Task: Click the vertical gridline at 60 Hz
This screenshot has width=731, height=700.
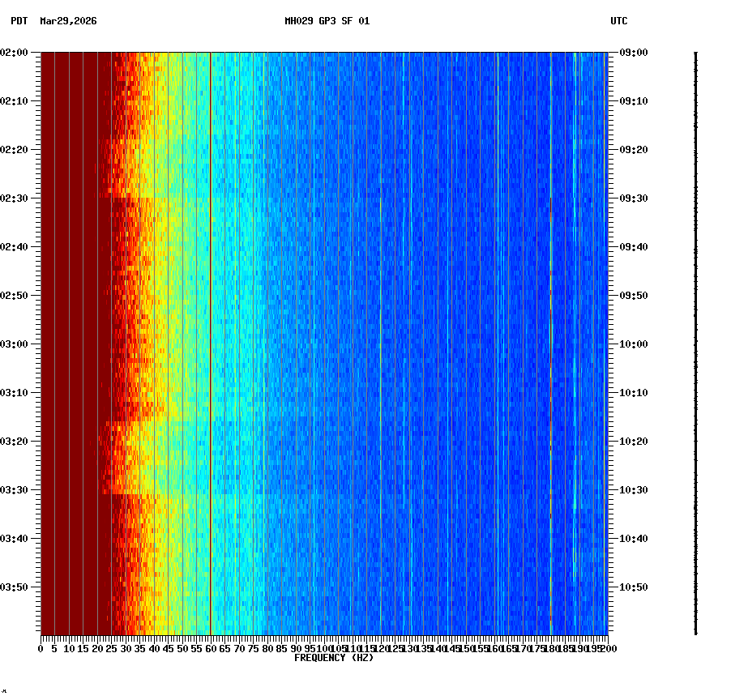Action: coord(210,324)
